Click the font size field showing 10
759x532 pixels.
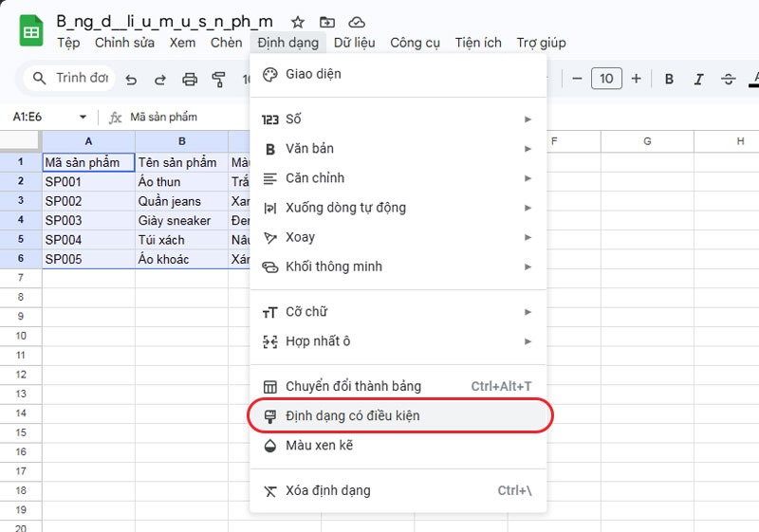[x=606, y=79]
